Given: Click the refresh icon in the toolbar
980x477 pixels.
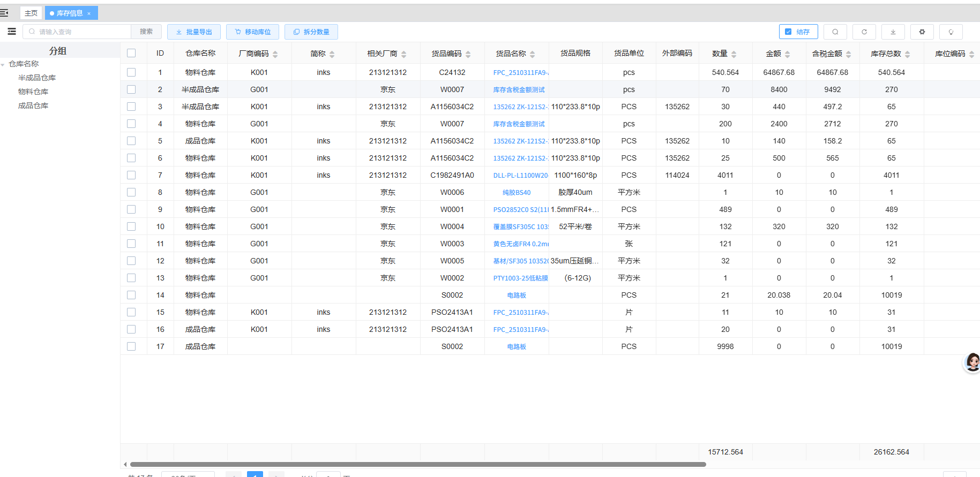Looking at the screenshot, I should (864, 32).
